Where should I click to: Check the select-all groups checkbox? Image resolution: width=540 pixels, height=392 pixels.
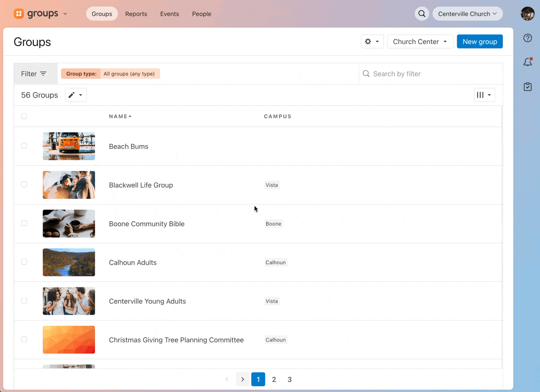tap(24, 116)
